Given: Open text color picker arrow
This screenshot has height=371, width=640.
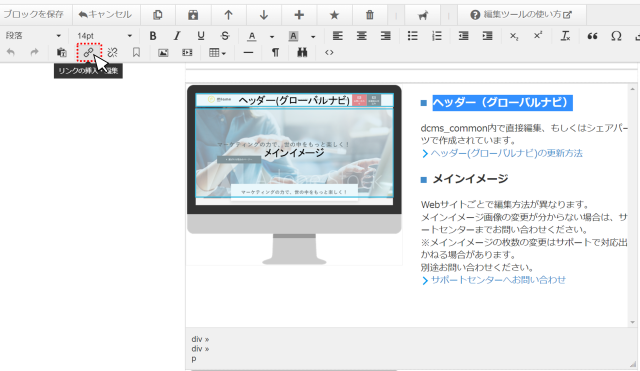Looking at the screenshot, I should coord(272,36).
